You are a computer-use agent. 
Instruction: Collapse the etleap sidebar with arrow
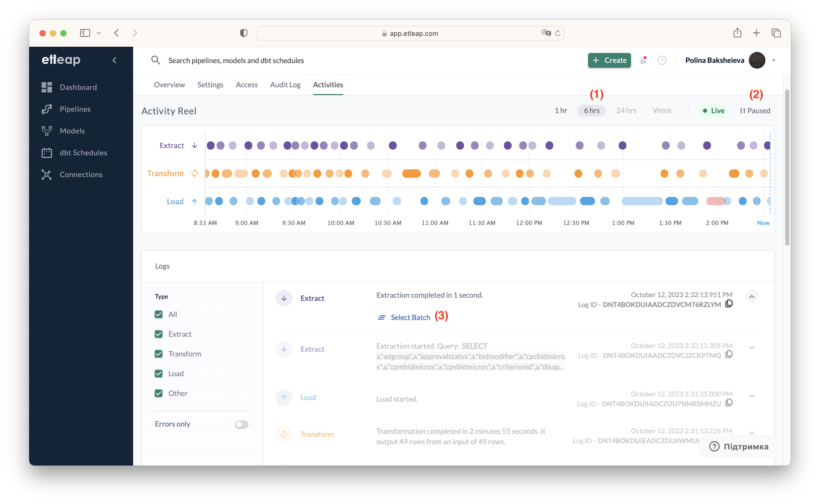point(114,60)
